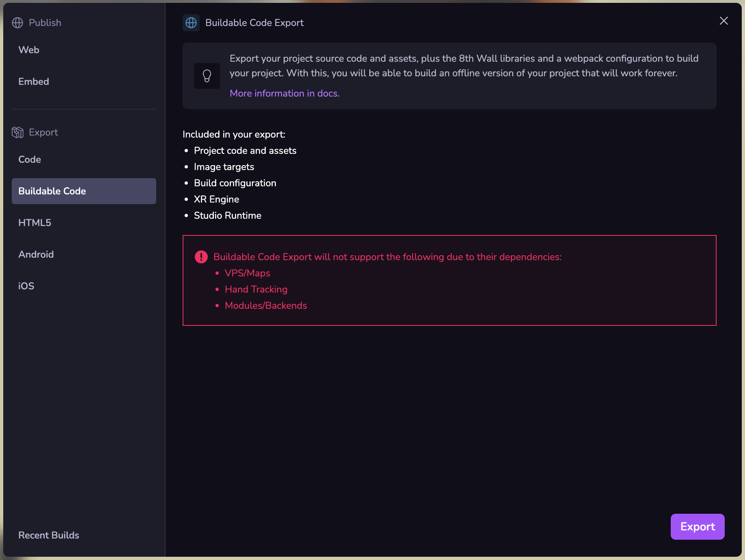
Task: Select the Embed publish option
Action: pos(34,82)
